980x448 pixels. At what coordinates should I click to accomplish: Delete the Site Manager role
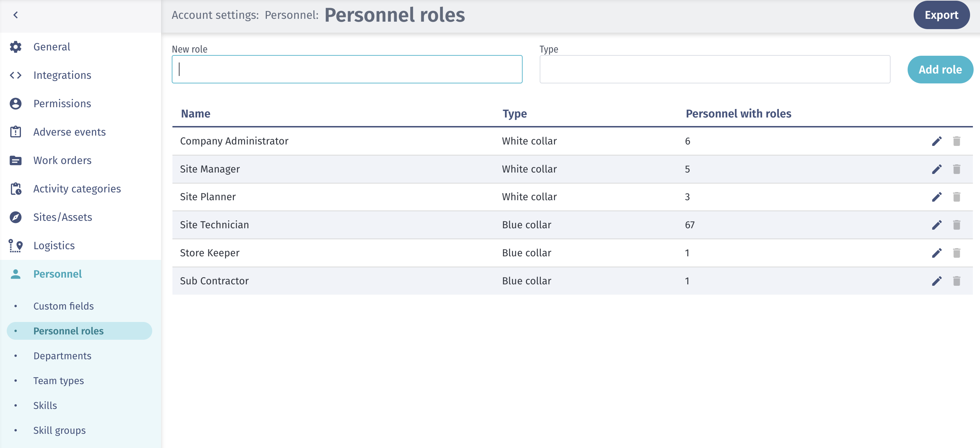957,169
